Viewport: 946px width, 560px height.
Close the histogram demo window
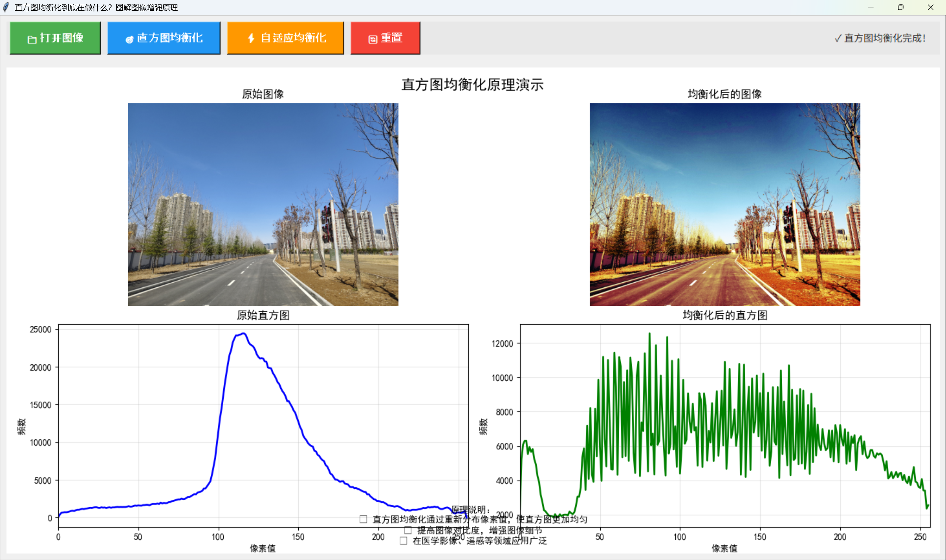point(930,7)
